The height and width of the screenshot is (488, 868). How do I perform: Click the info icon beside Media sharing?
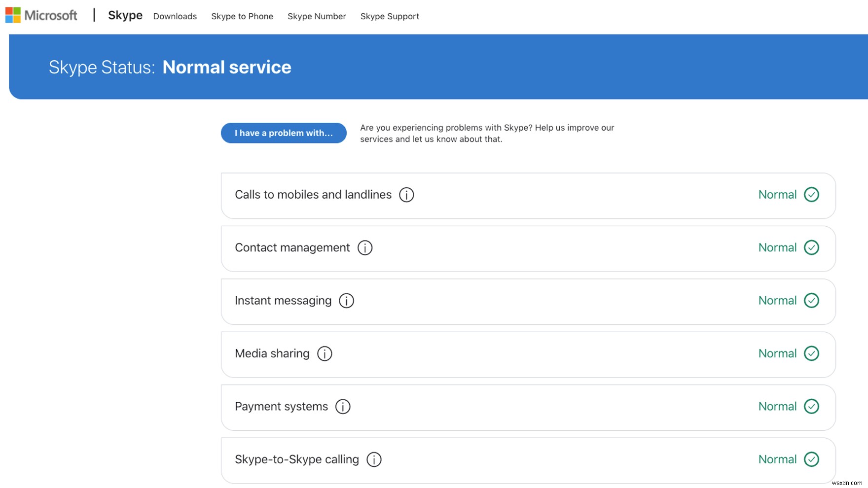click(x=325, y=353)
